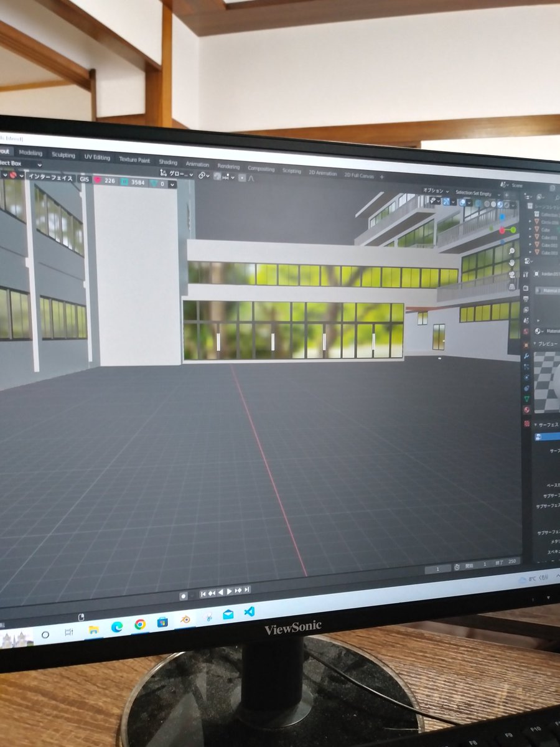Viewport: 560px width, 747px height.
Task: Open the Modeling workspace tab
Action: [x=30, y=153]
